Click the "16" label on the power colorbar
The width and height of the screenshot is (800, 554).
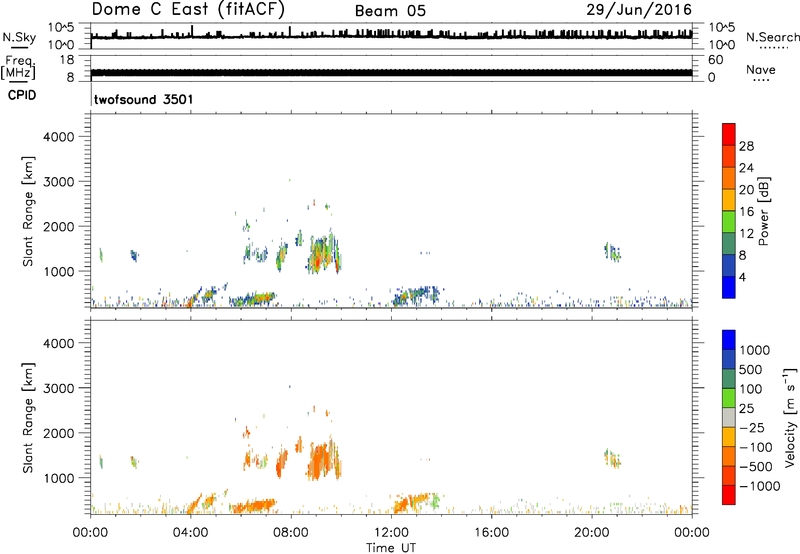(746, 212)
